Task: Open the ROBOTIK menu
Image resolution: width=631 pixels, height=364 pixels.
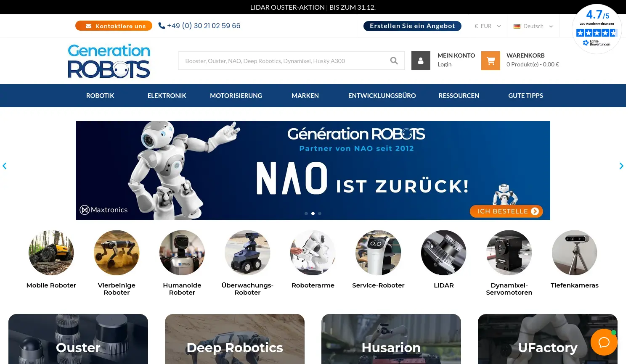Action: coord(100,95)
